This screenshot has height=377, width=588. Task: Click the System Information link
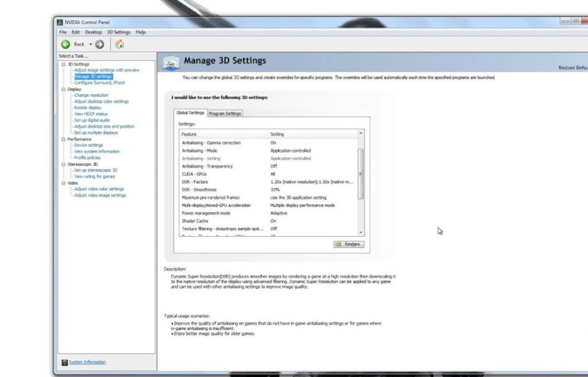87,363
